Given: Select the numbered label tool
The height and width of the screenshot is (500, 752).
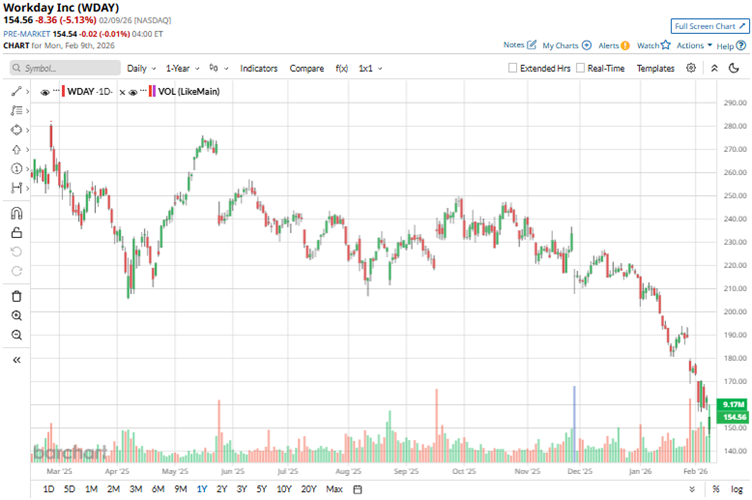Looking at the screenshot, I should (x=16, y=169).
